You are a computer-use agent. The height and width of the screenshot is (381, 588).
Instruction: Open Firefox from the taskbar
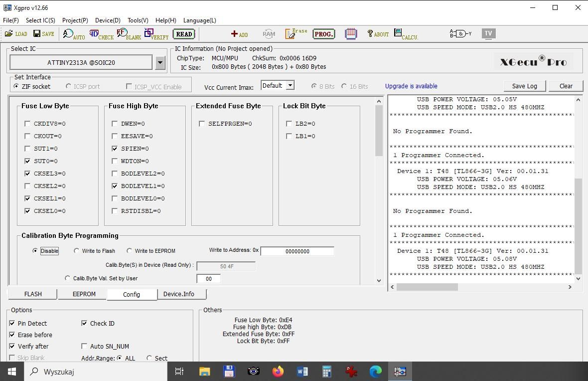point(278,372)
